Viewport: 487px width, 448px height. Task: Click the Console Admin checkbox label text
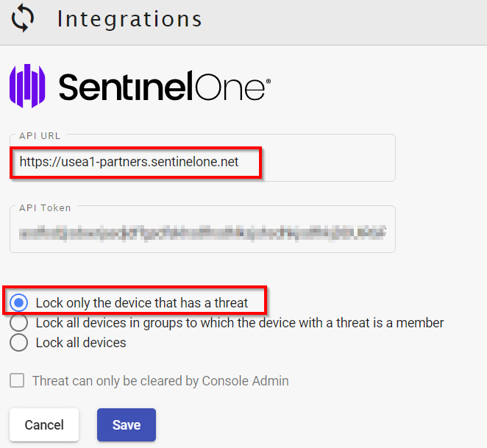click(160, 381)
